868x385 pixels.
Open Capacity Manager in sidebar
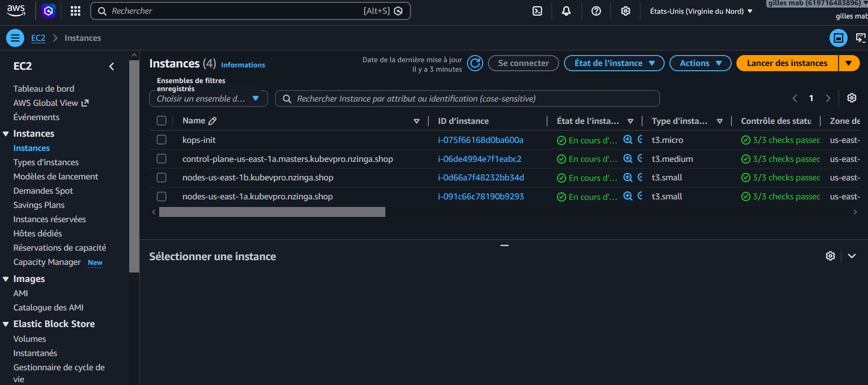pyautogui.click(x=47, y=262)
